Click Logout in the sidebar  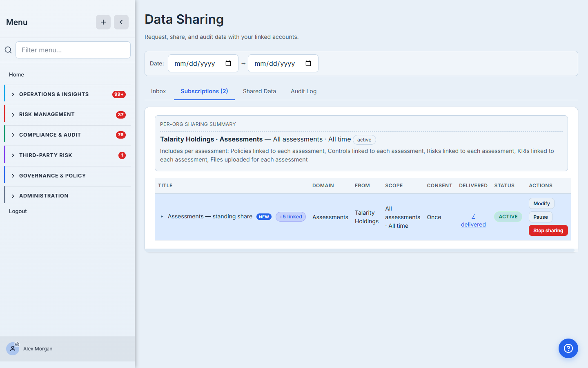[x=18, y=211]
